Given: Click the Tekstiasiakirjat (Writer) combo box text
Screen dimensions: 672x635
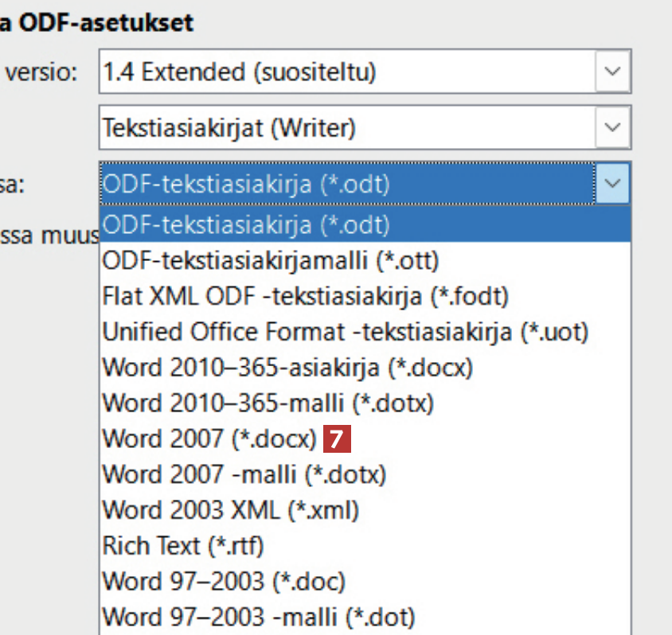Looking at the screenshot, I should click(x=346, y=127).
